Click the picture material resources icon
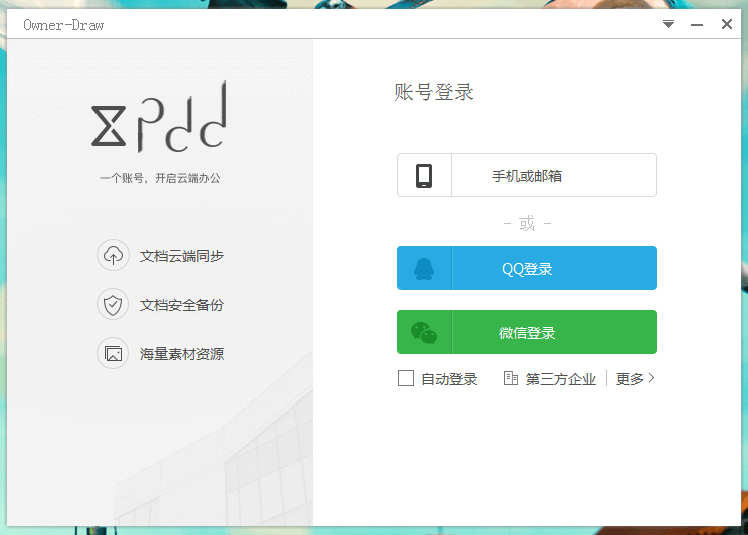The image size is (748, 535). click(x=113, y=353)
